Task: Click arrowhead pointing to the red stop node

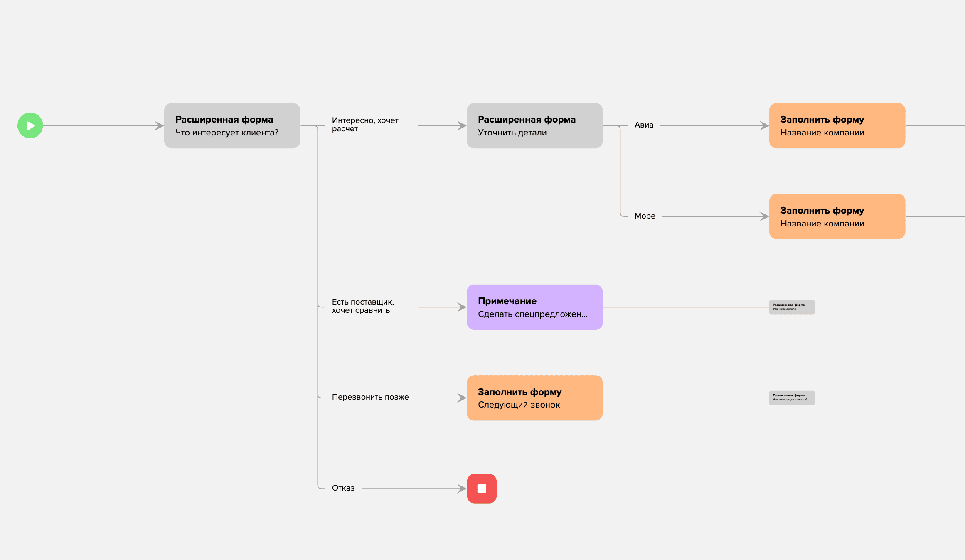Action: pos(462,489)
